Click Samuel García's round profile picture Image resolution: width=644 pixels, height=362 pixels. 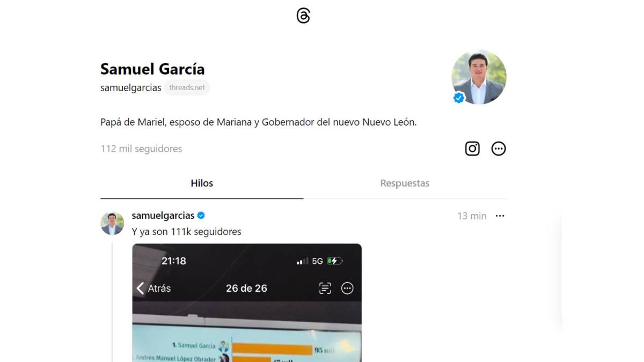coord(479,77)
